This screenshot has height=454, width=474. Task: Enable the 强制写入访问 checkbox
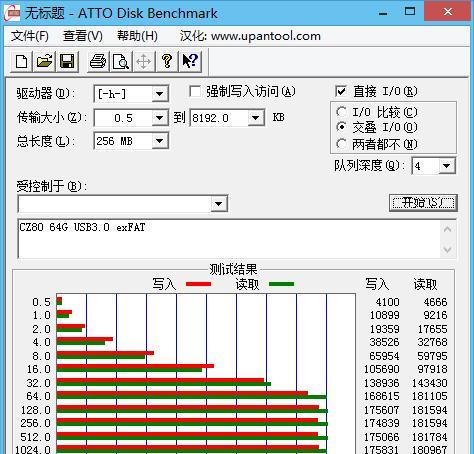click(195, 91)
